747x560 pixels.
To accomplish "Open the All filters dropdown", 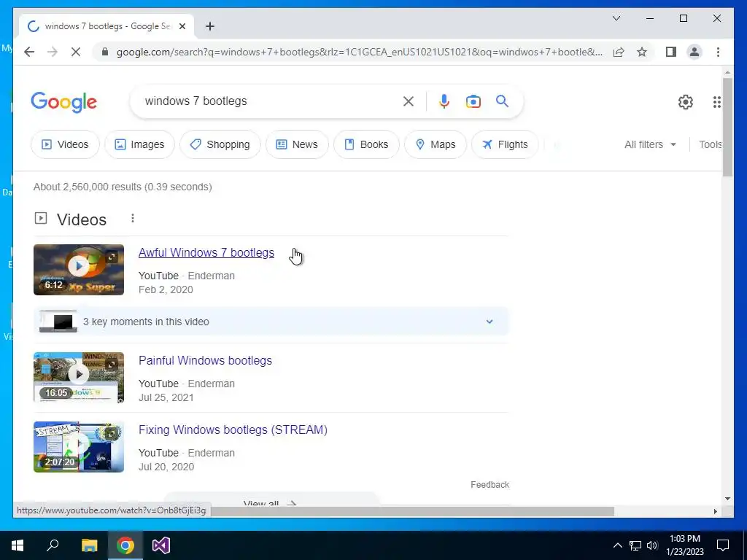I will click(x=650, y=144).
